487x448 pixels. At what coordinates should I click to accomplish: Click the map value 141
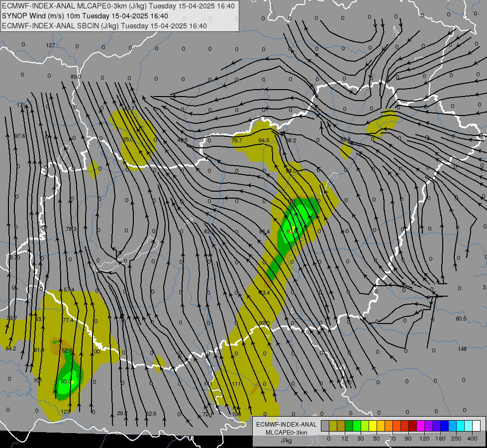208,384
